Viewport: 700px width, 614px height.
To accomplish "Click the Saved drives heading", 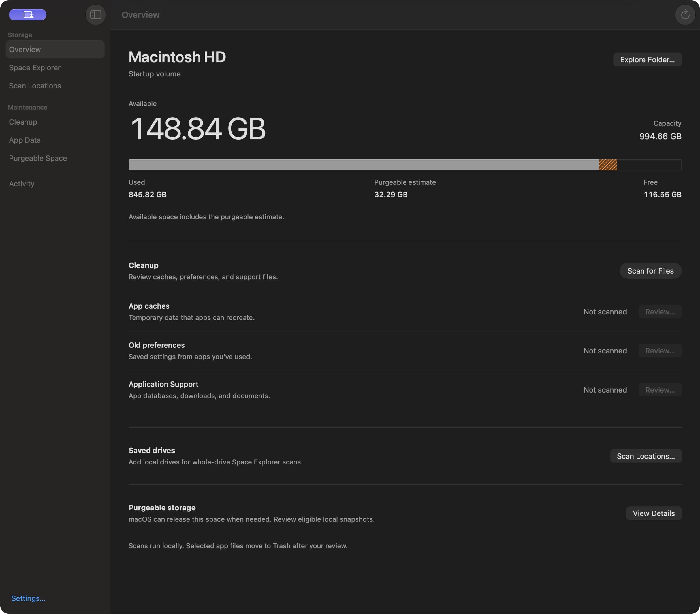I will tap(152, 450).
